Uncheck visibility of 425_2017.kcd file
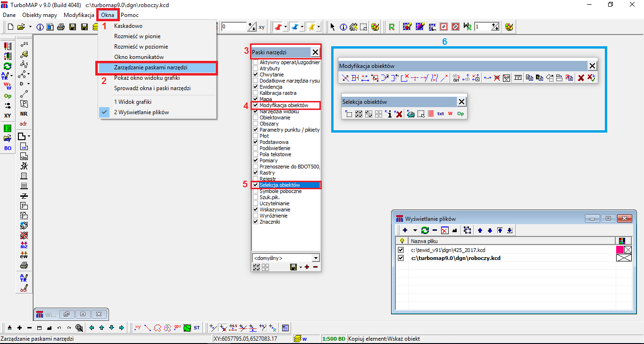This screenshot has height=344, width=644. pyautogui.click(x=401, y=250)
